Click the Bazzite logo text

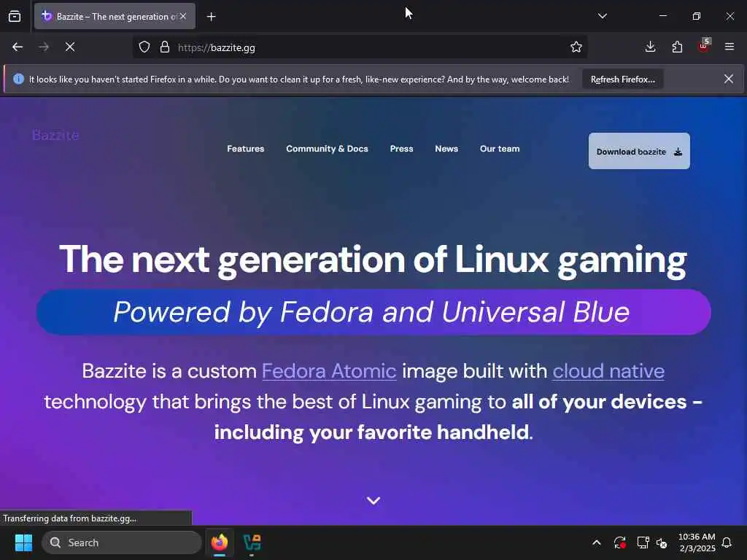pos(55,135)
